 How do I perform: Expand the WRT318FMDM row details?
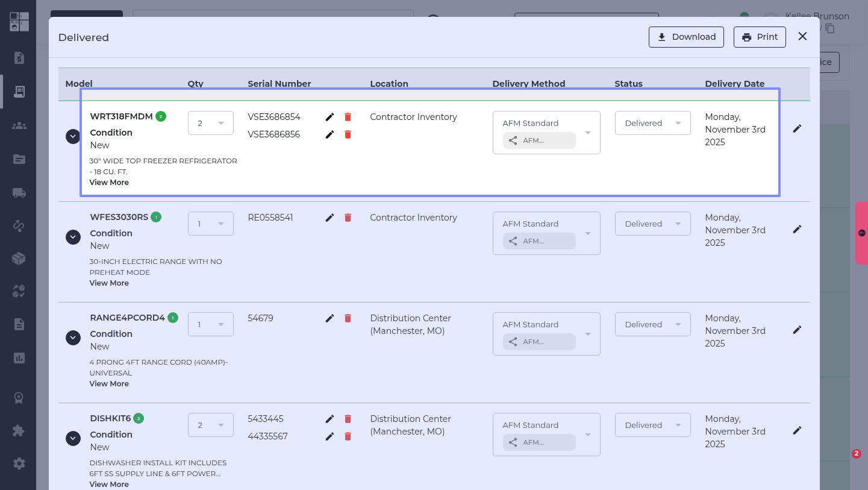pos(73,137)
